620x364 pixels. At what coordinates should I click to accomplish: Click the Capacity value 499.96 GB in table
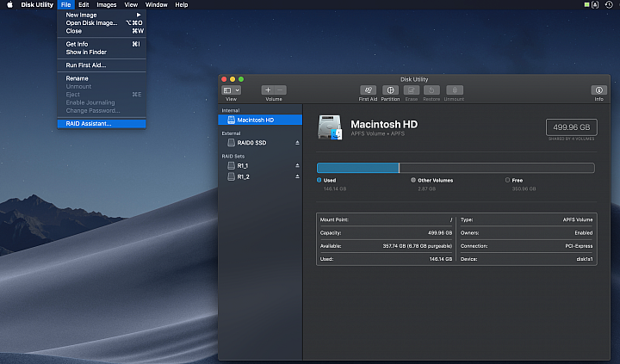tap(440, 233)
